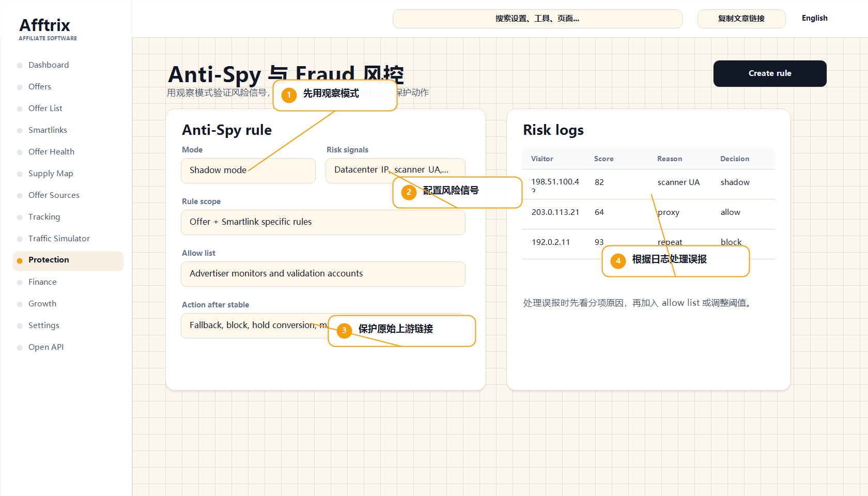Click the Score column header

point(603,159)
